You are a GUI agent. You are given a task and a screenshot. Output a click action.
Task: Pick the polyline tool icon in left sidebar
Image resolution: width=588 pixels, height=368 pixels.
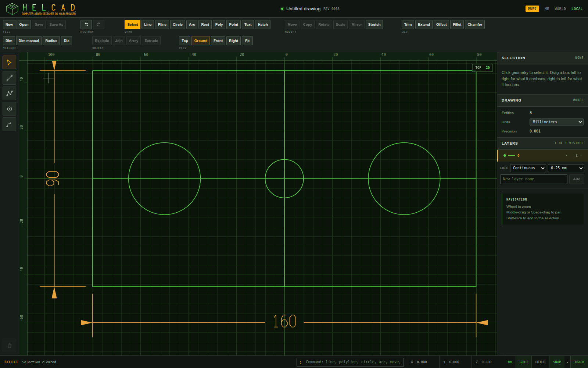click(9, 93)
